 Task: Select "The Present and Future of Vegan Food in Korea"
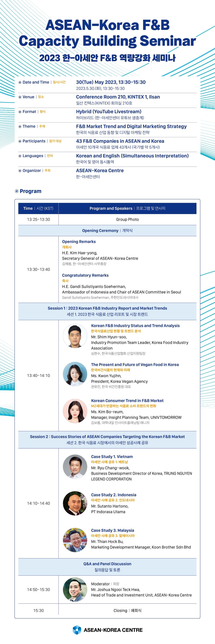[135, 365]
